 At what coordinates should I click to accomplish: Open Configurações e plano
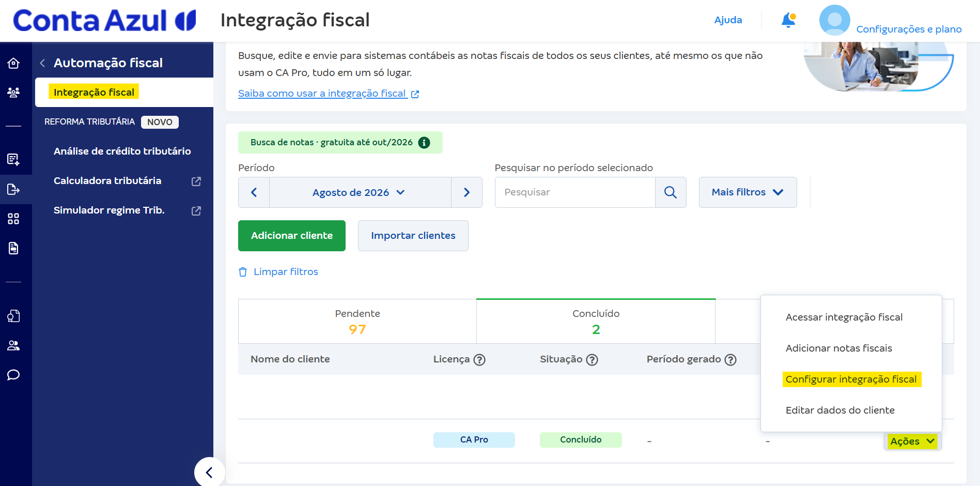[x=909, y=29]
